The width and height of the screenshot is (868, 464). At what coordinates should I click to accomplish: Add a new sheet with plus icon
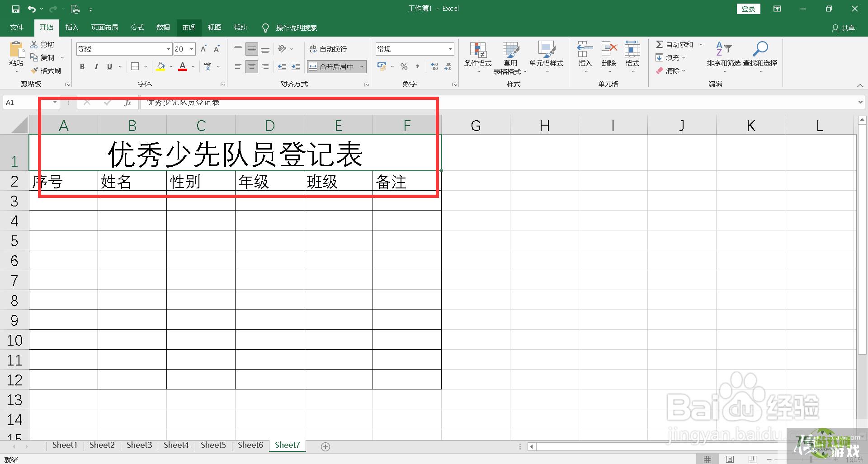click(x=325, y=446)
